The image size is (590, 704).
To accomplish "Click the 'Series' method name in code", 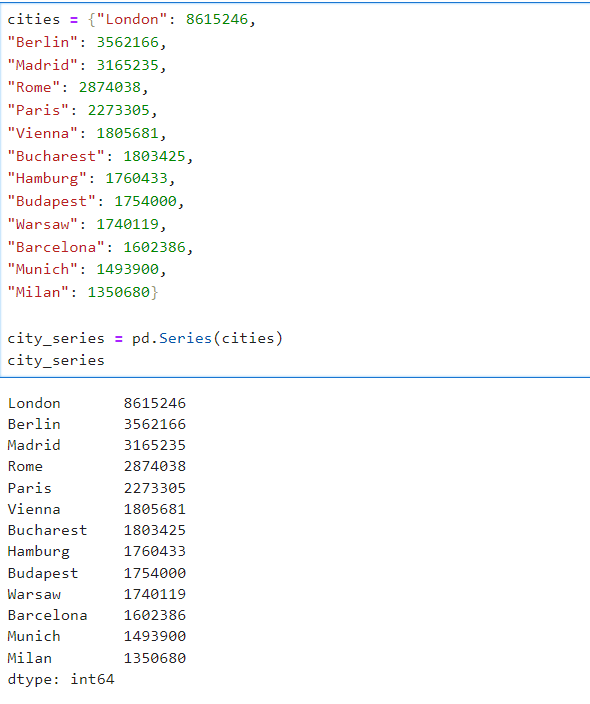I will pyautogui.click(x=185, y=338).
